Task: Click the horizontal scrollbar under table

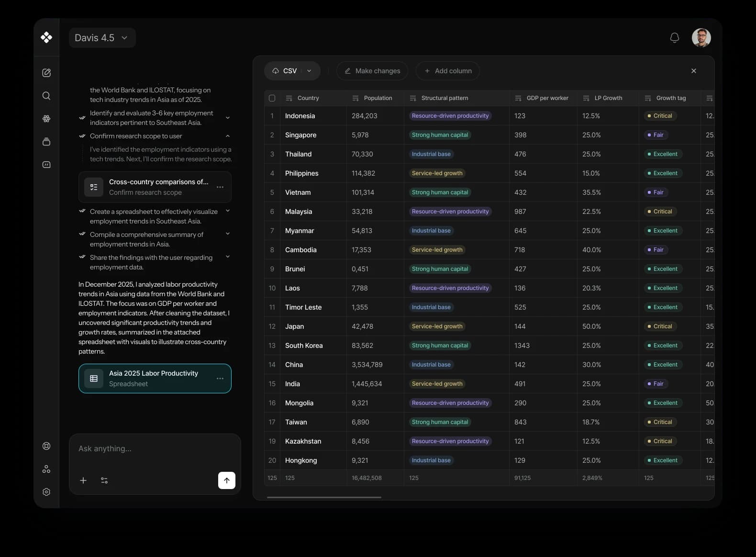Action: click(324, 497)
